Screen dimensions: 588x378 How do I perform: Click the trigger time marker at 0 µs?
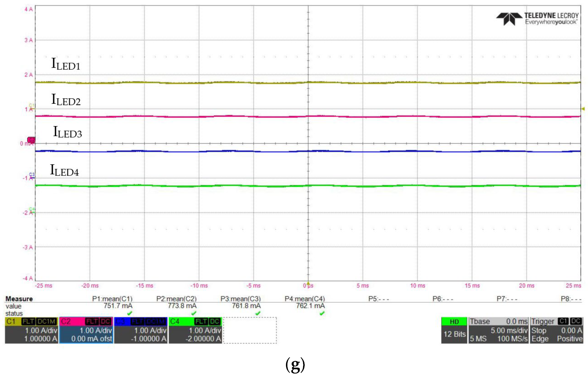[x=308, y=283]
